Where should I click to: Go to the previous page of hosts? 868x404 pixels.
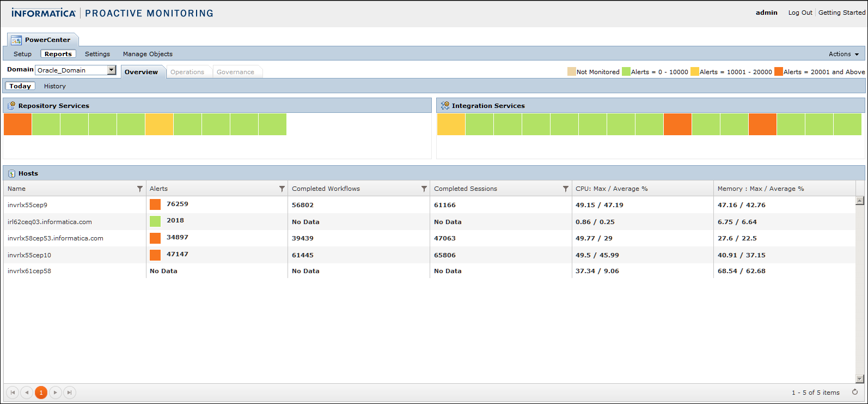click(27, 393)
